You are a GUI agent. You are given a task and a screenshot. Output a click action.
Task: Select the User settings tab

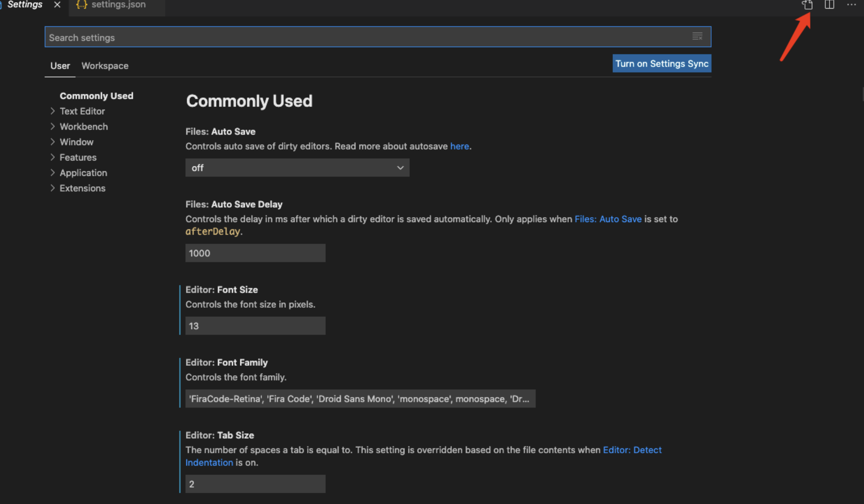[60, 66]
